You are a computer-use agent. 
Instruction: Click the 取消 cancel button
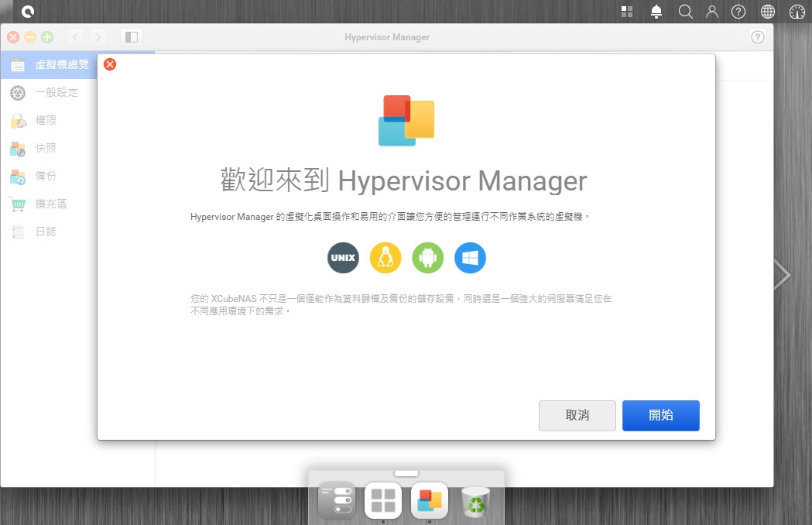(577, 415)
